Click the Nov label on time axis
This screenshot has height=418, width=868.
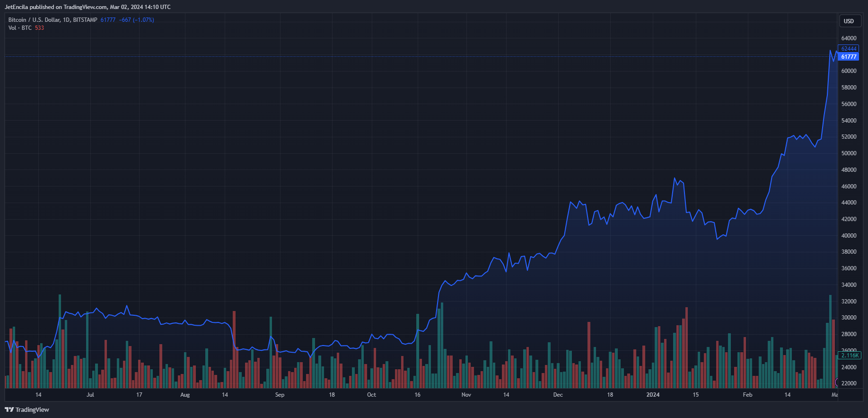(x=466, y=395)
